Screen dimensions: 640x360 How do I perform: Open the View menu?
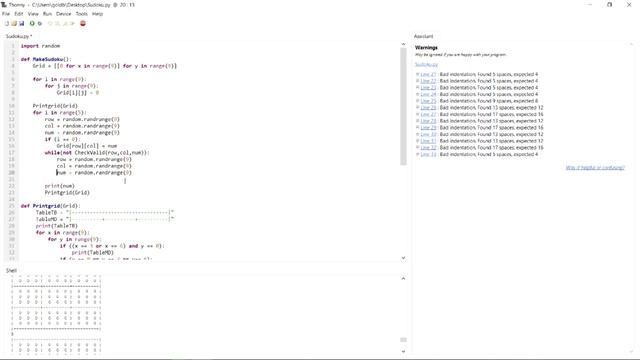click(33, 14)
